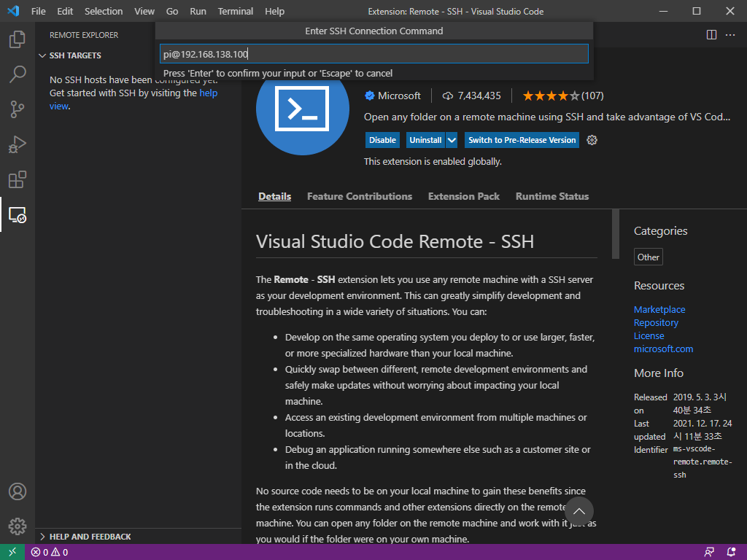The height and width of the screenshot is (560, 747).
Task: Open the Manage gear in activity bar
Action: coord(18,526)
